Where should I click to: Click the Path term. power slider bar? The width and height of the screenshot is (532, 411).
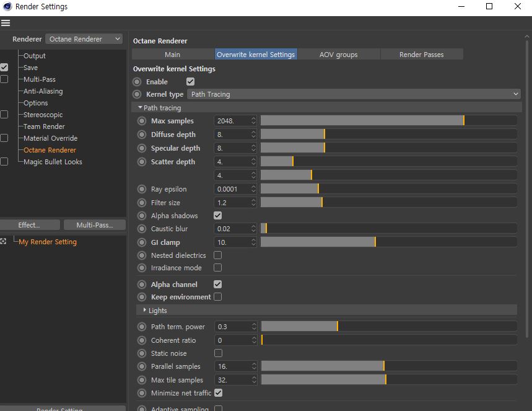coord(389,327)
